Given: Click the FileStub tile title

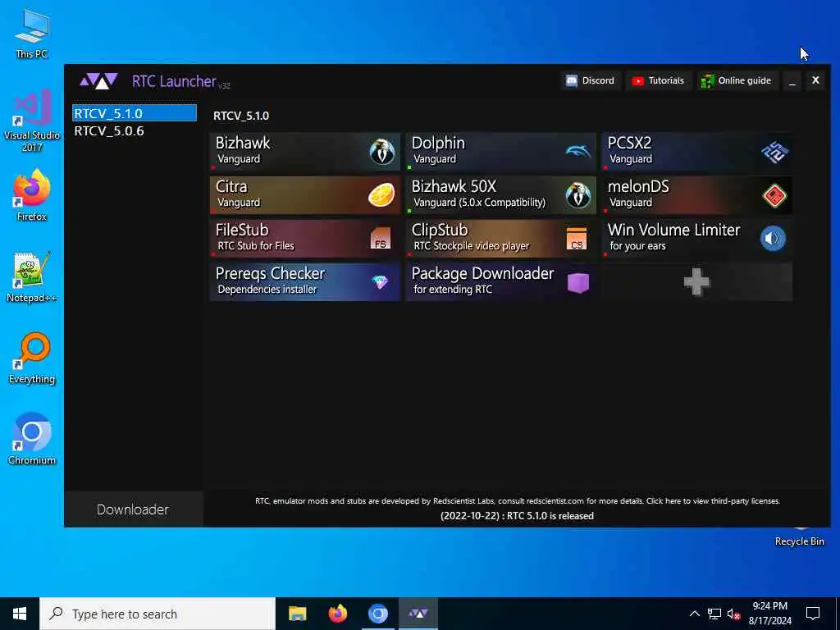Looking at the screenshot, I should tap(242, 230).
